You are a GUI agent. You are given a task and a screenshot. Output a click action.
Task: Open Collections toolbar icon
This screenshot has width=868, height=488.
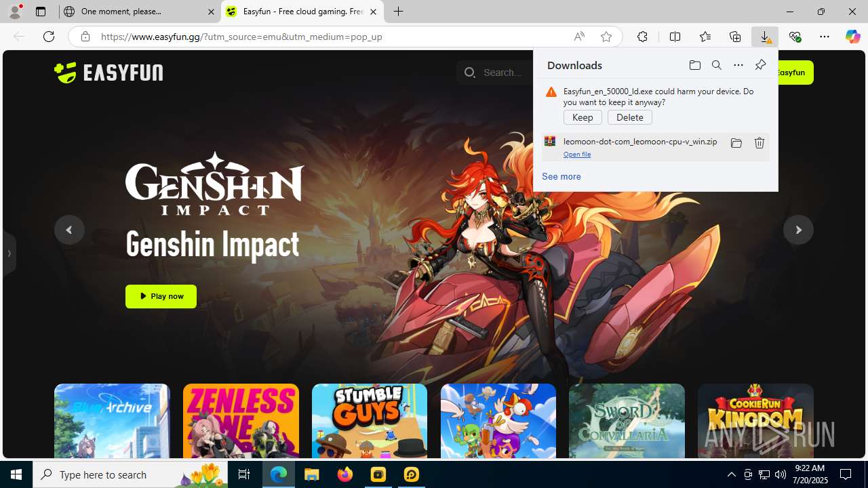point(735,37)
